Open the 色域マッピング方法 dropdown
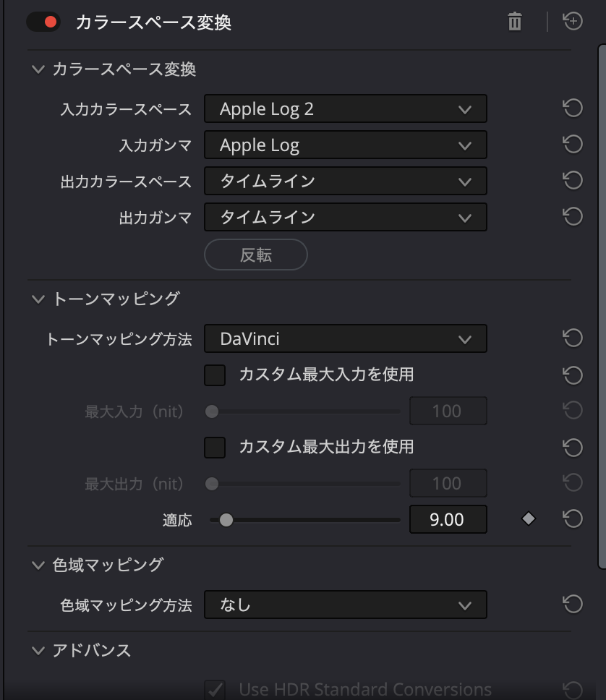 [x=345, y=605]
